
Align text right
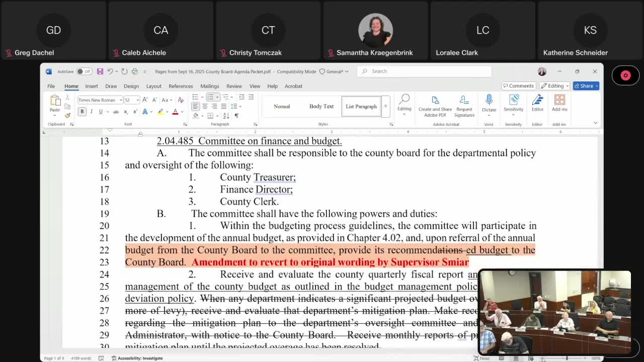tap(214, 107)
